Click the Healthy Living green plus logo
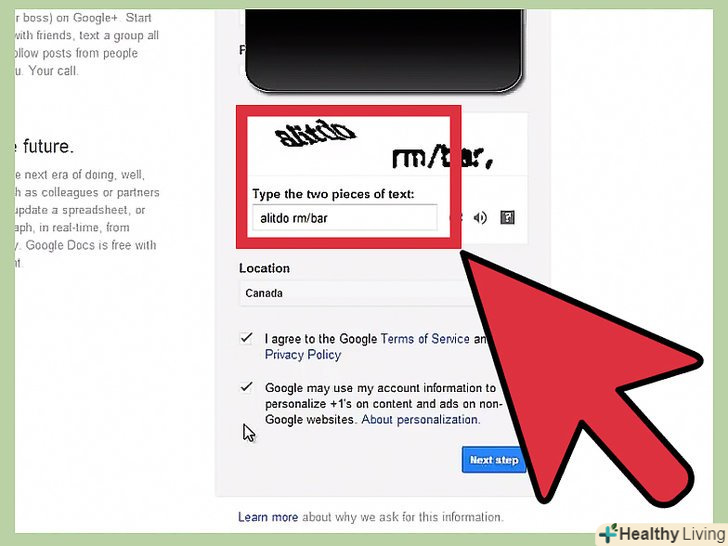Screen dimensions: 728x546 click(608, 533)
